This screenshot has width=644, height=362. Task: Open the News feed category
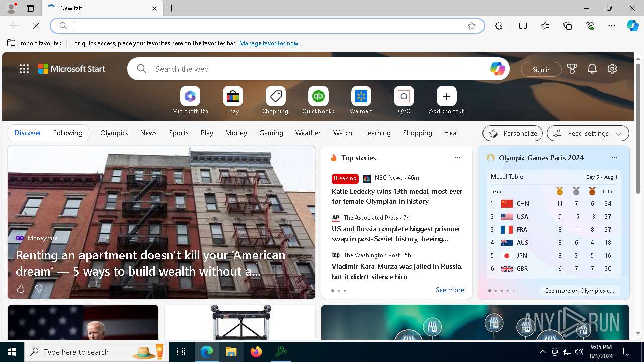pos(148,133)
